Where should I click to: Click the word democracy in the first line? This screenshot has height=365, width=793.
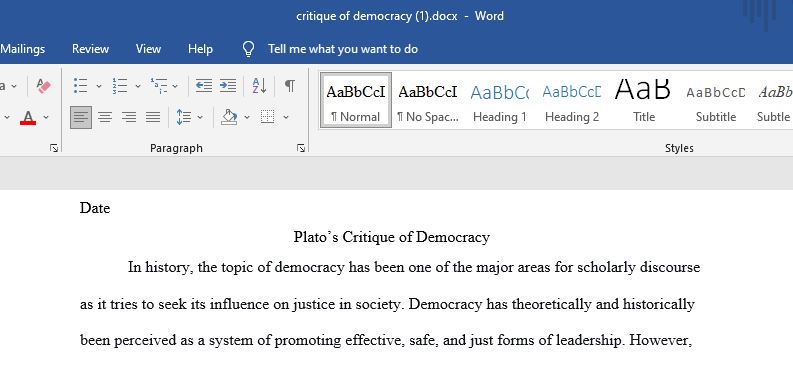[x=310, y=267]
